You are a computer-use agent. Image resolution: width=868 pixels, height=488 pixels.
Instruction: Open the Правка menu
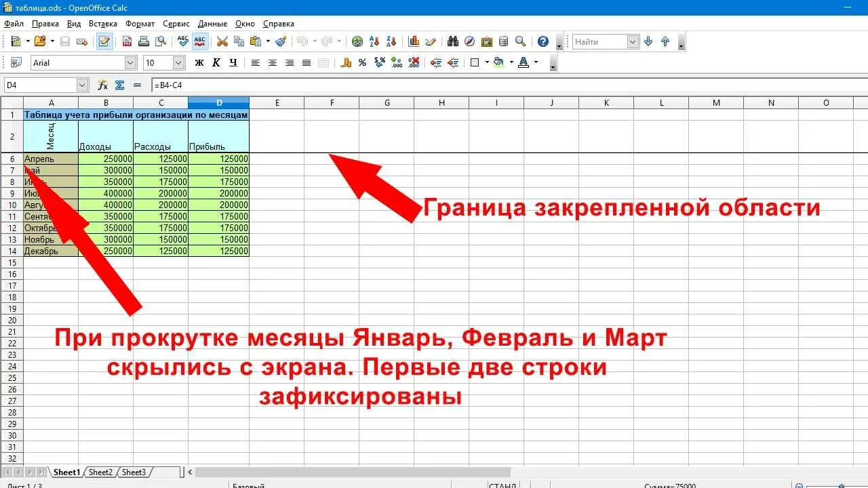click(x=45, y=24)
